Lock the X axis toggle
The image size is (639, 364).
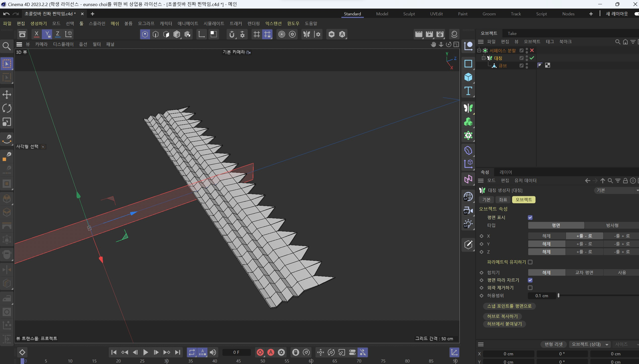click(37, 34)
